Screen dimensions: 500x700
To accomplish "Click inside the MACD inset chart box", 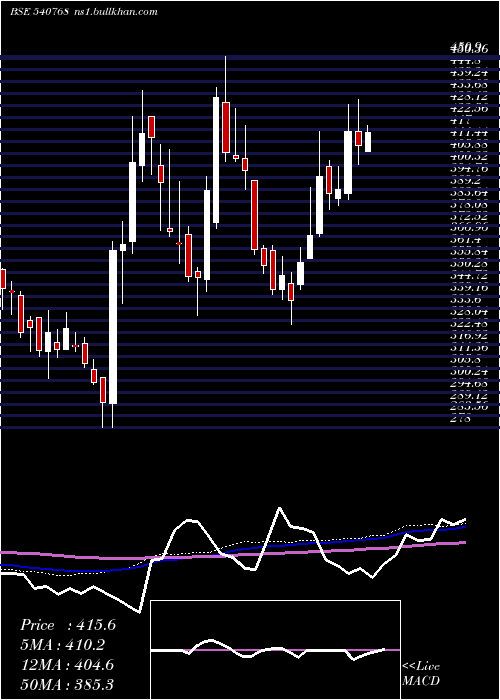I will coord(275,650).
